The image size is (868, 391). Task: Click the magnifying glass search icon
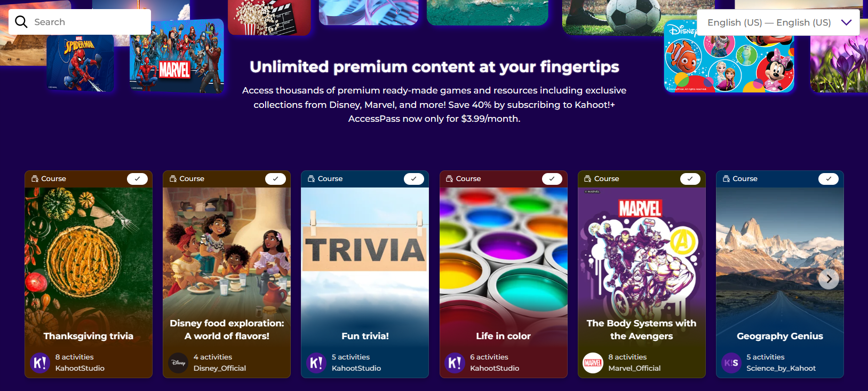click(21, 22)
